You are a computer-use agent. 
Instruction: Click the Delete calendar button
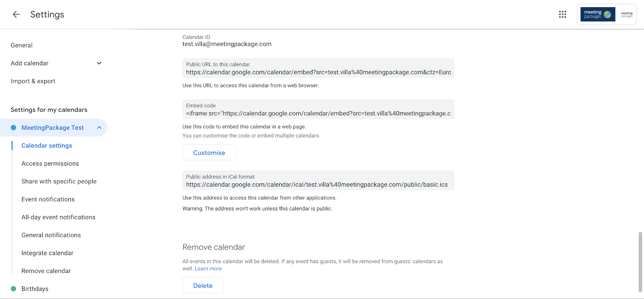click(x=203, y=285)
